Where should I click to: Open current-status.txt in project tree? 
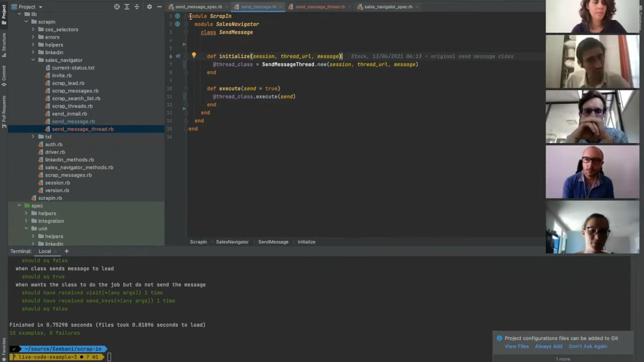[73, 68]
